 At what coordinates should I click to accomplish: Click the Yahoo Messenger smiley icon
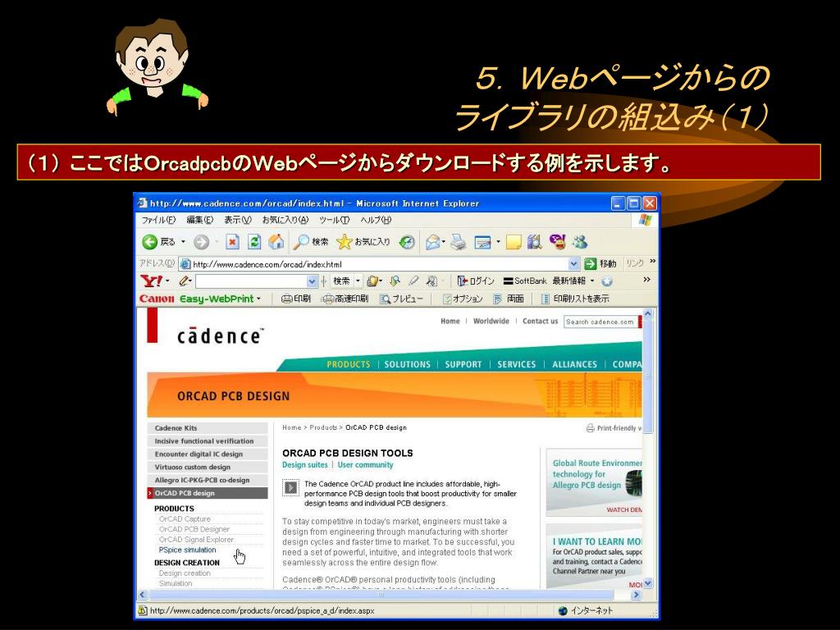click(558, 242)
